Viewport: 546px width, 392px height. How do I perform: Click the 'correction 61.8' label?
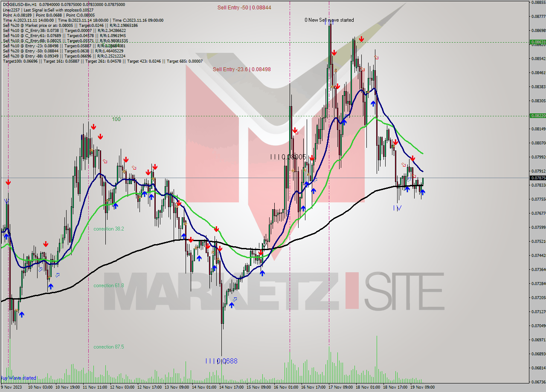(109, 285)
